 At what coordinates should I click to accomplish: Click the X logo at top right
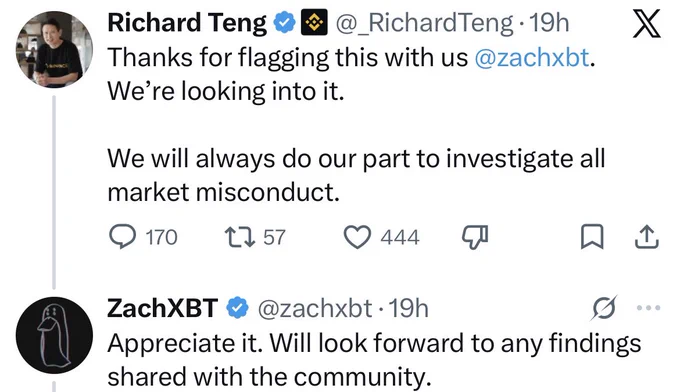647,24
